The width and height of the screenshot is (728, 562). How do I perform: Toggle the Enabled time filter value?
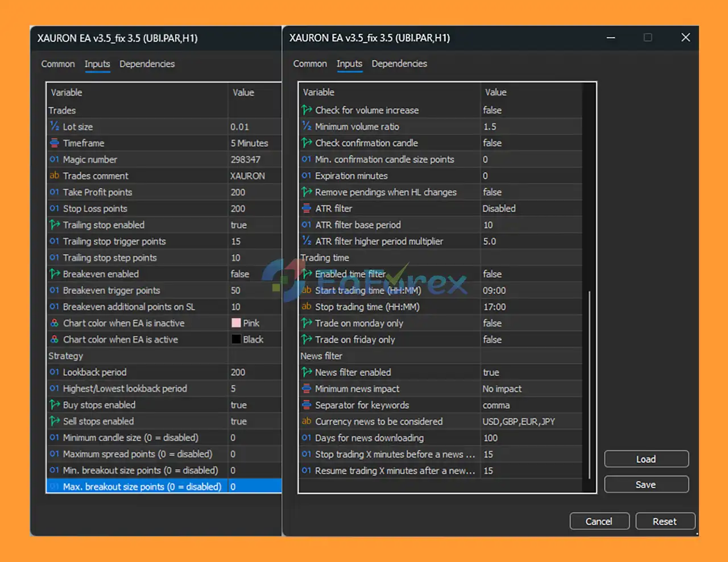(x=492, y=274)
